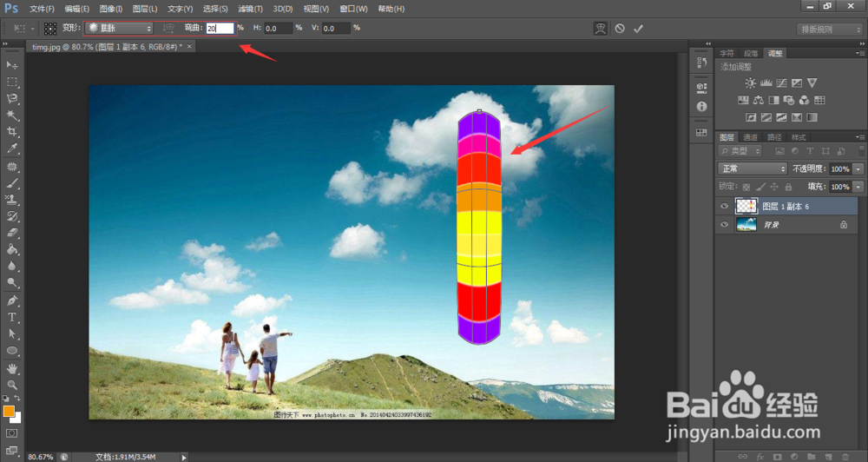Toggle pixel layer filter

click(779, 151)
